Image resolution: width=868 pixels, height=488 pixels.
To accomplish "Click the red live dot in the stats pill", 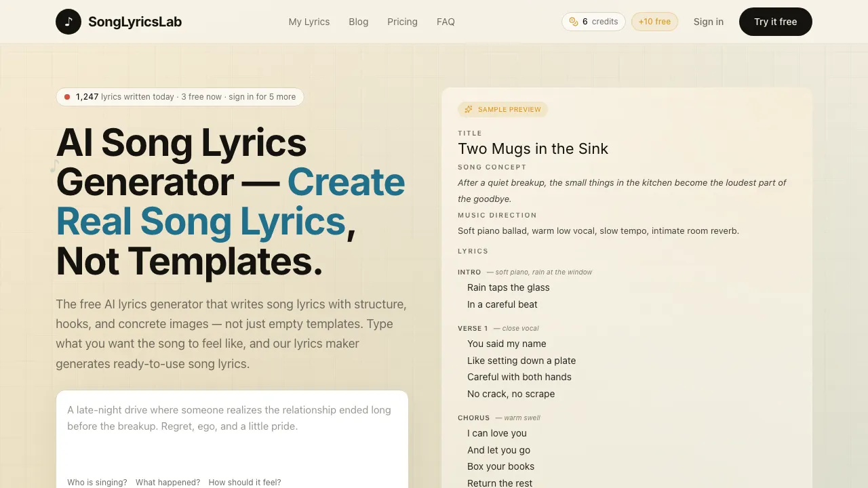I will coord(67,97).
